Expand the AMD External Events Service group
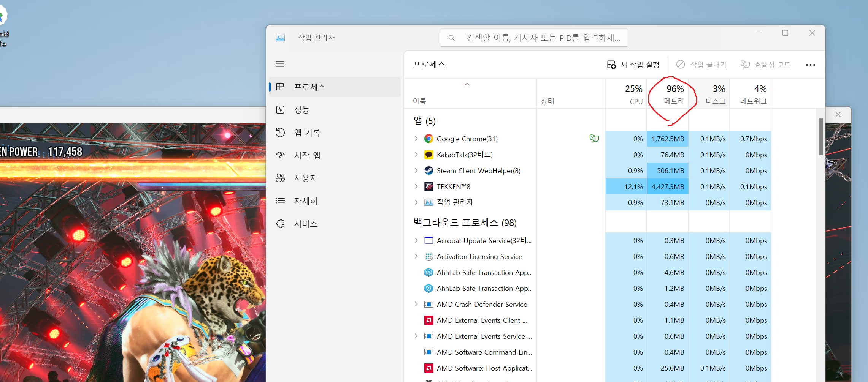The height and width of the screenshot is (382, 868). [x=416, y=336]
